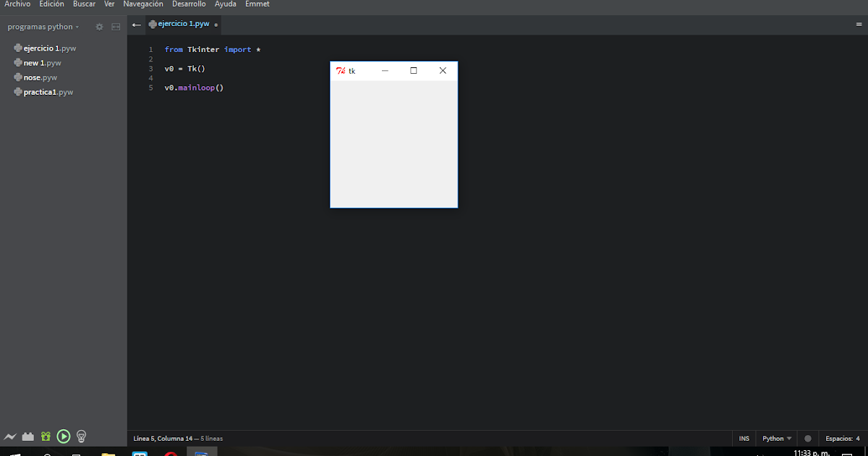
Task: Click the lightbulb icon in sidebar bottom
Action: pos(82,436)
